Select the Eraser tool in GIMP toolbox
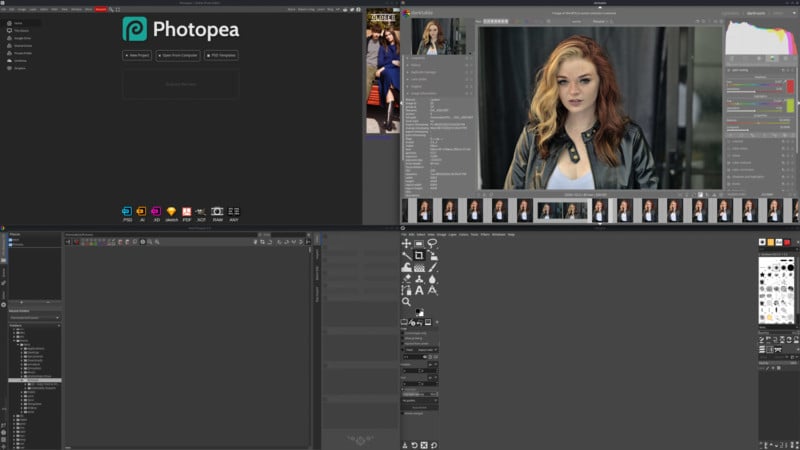The width and height of the screenshot is (800, 450). pos(406,279)
